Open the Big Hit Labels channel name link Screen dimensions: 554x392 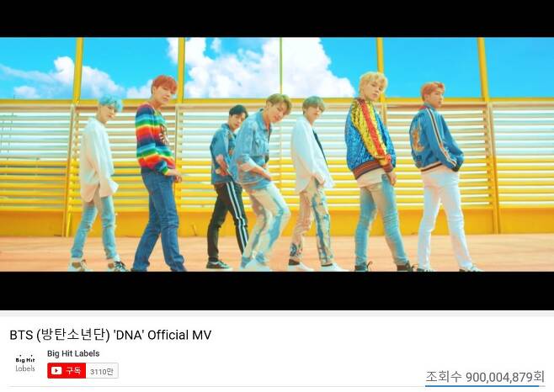[73, 353]
